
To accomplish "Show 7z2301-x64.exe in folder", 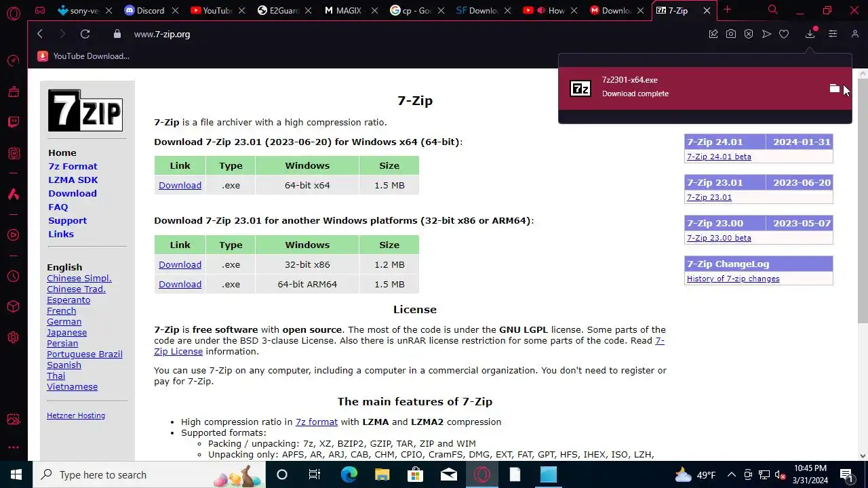I will [835, 88].
